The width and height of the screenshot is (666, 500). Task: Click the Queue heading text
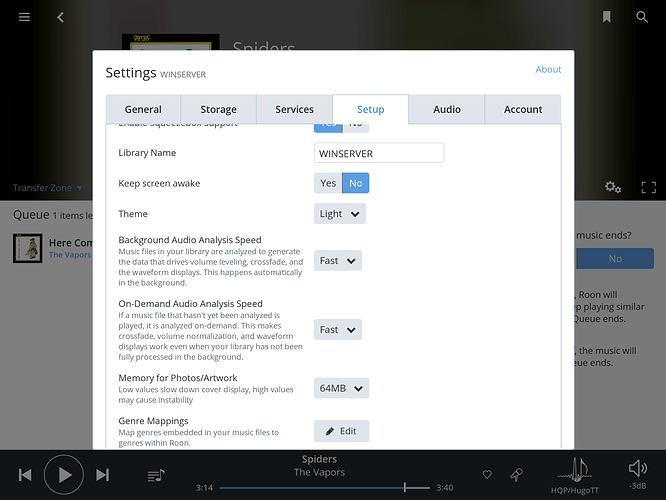click(x=31, y=215)
